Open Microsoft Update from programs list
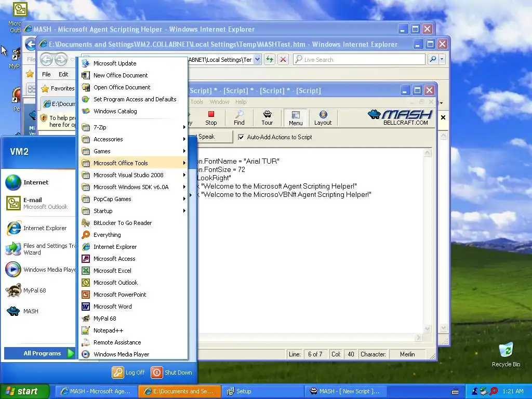 [134, 63]
